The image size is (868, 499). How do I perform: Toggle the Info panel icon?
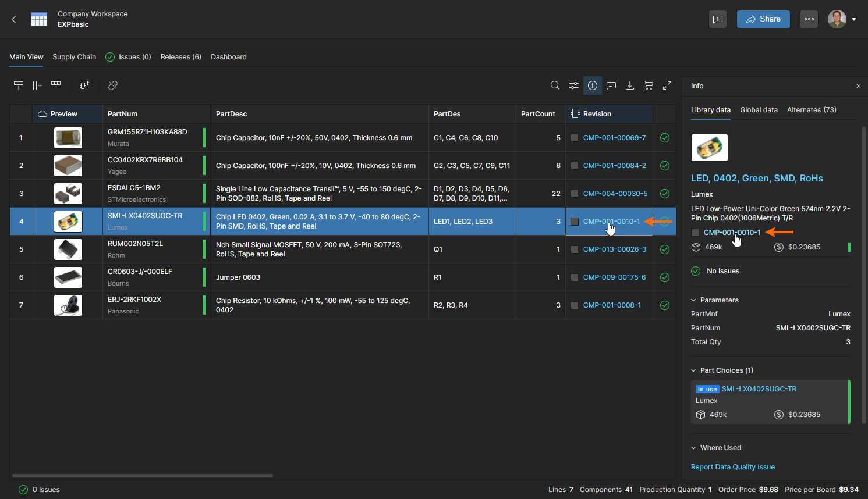[x=593, y=85]
